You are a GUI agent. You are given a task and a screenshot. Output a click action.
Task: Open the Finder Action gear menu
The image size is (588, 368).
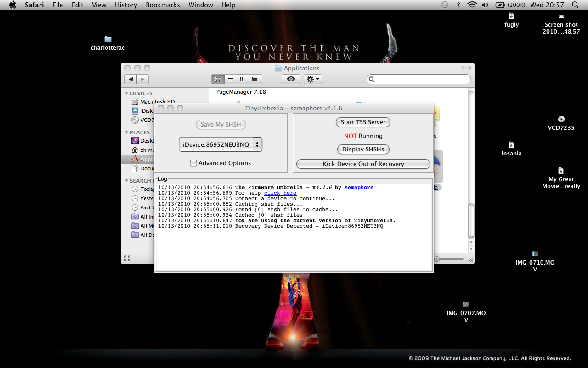tap(313, 79)
